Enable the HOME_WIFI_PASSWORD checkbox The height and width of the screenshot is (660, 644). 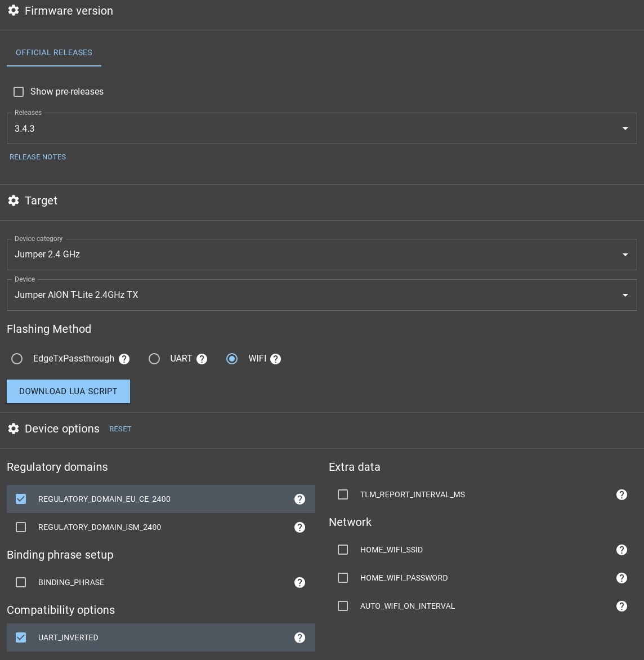pos(343,578)
